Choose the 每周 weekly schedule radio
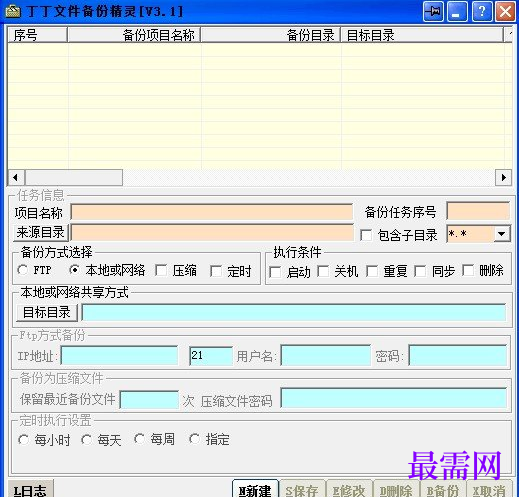 pos(139,439)
